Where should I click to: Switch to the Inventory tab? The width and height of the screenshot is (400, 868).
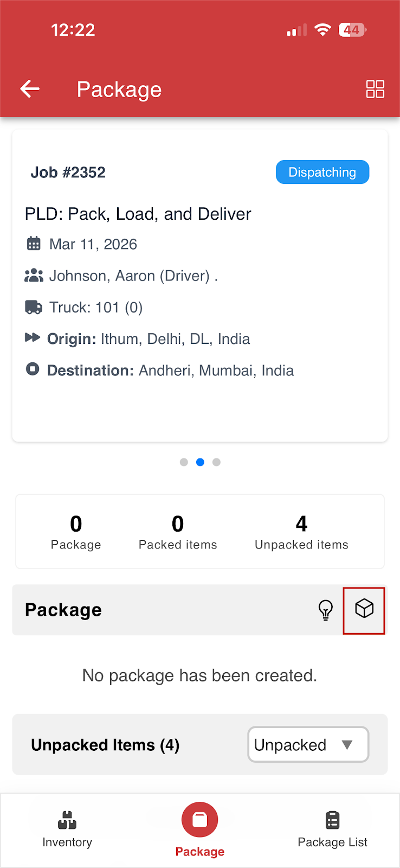67,830
